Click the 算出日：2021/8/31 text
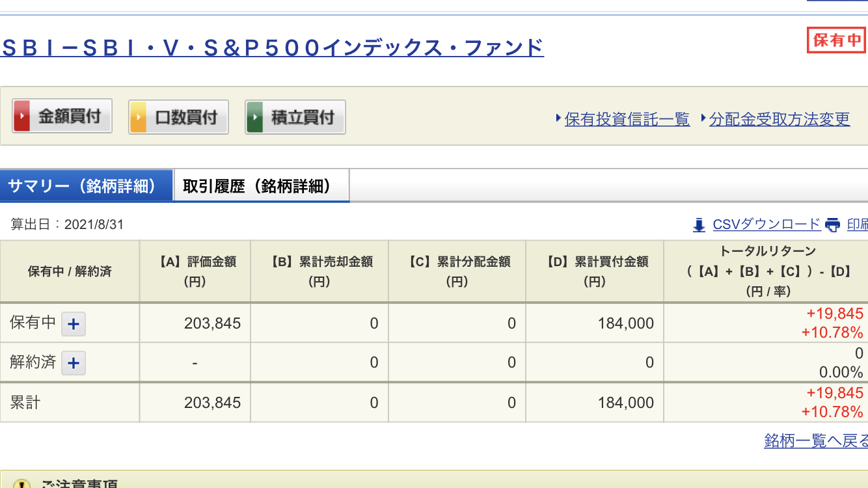The height and width of the screenshot is (488, 868). (x=67, y=224)
